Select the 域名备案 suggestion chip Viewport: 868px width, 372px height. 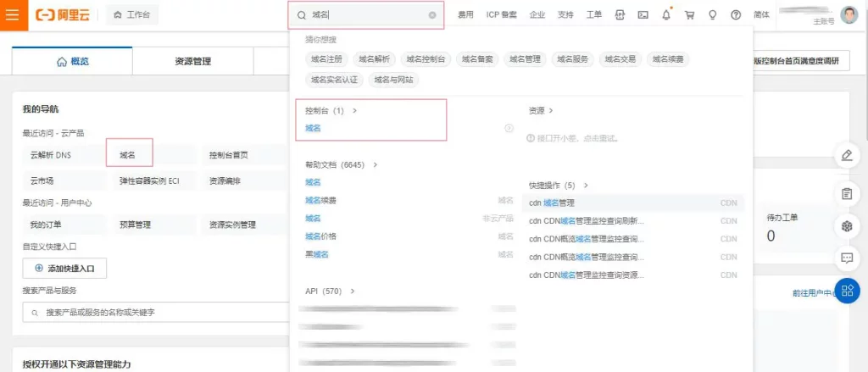(477, 59)
